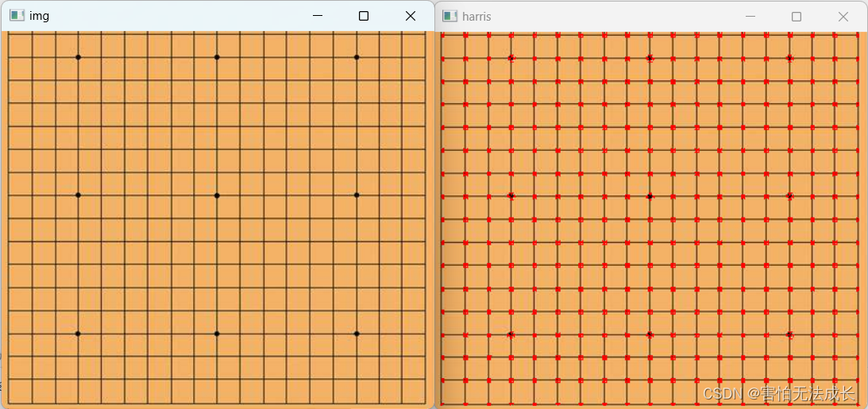Maximize the harris window
Screen dimensions: 868x409
coord(797,17)
